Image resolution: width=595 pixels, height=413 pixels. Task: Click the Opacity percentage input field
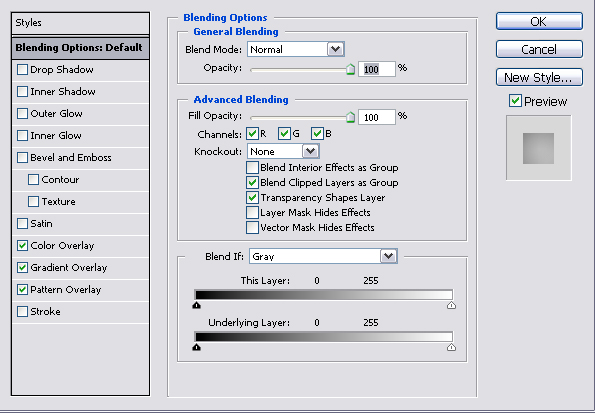377,69
